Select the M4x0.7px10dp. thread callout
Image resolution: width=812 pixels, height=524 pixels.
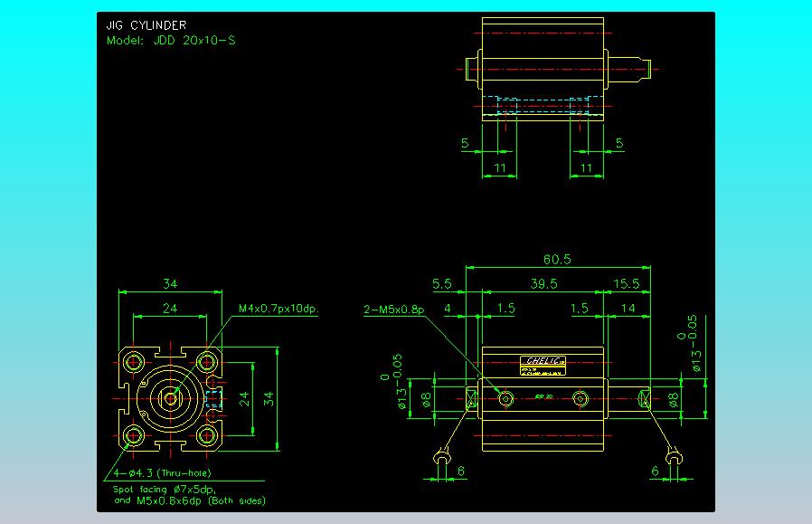(x=279, y=309)
